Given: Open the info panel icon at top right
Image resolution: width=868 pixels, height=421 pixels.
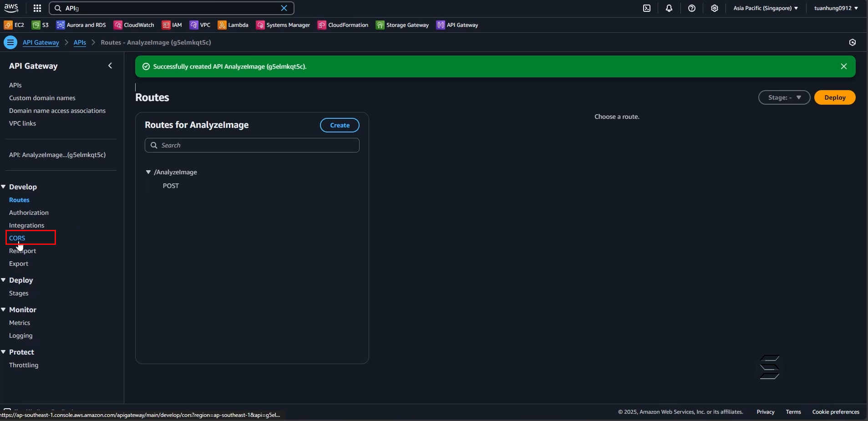Looking at the screenshot, I should point(853,42).
